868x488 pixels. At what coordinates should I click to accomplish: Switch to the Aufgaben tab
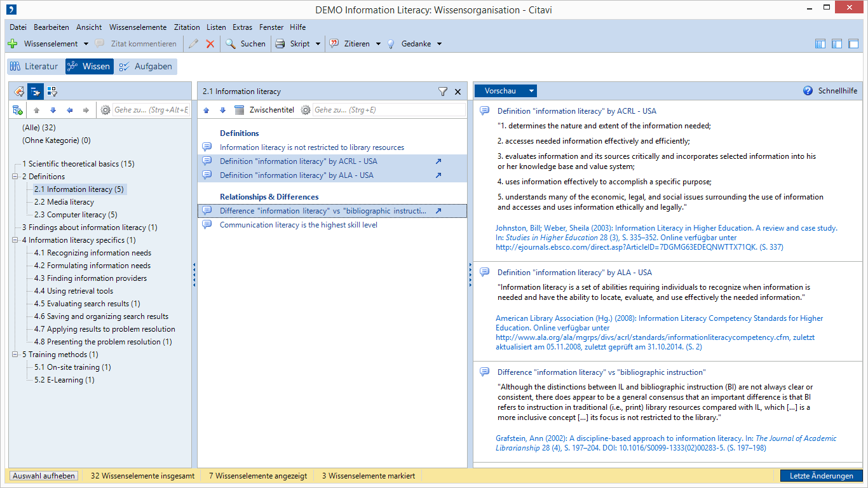coord(146,66)
